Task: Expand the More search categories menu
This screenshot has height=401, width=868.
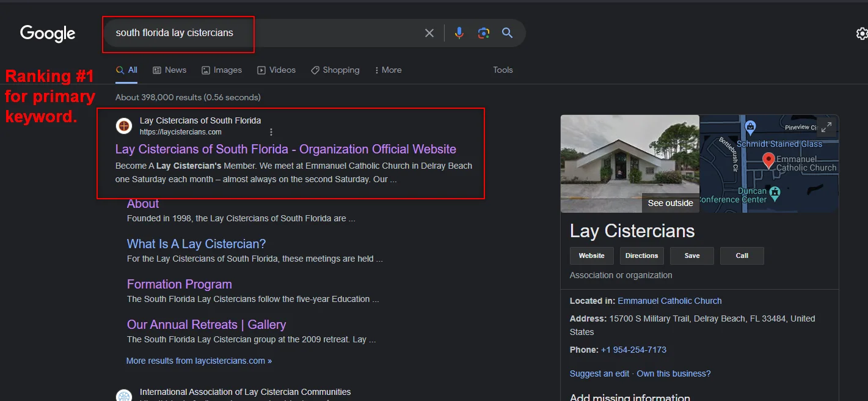Action: 388,70
